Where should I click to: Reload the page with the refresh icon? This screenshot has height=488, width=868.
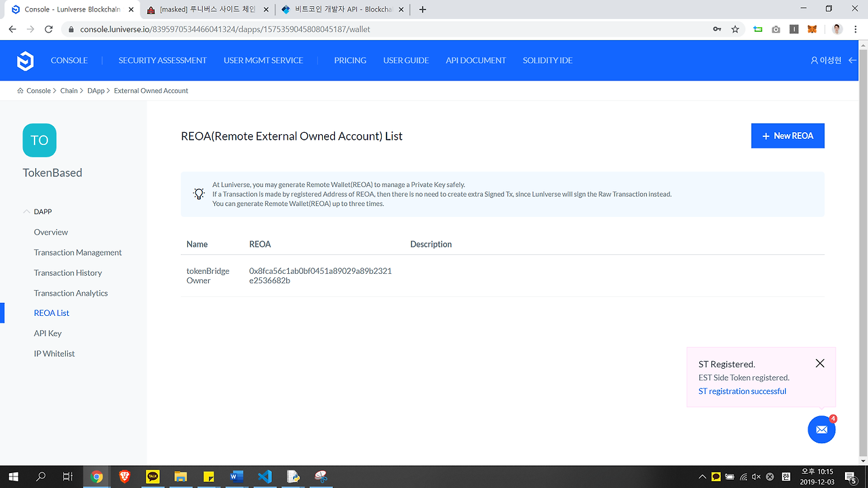[x=49, y=29]
